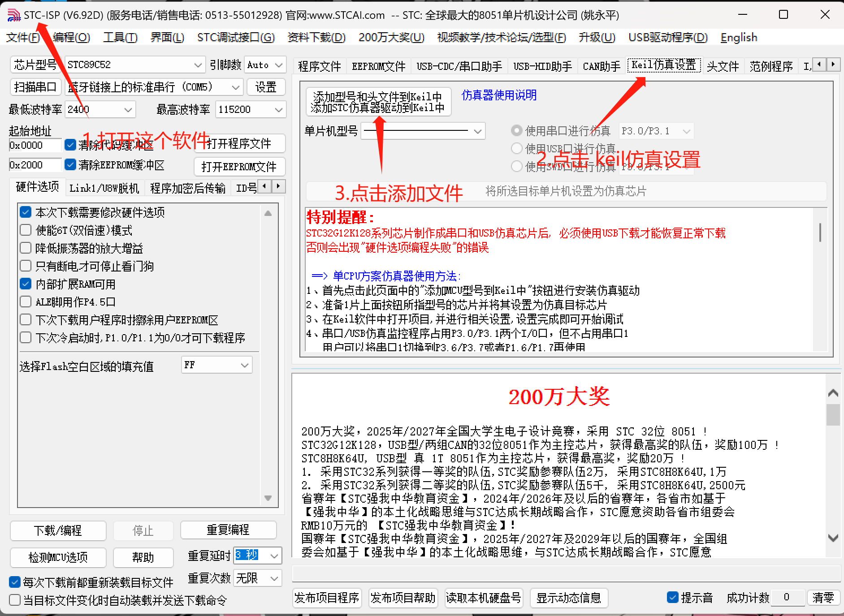Click scrollbar thumb in Keil notice text
Viewport: 844px width, 616px height.
pos(820,233)
